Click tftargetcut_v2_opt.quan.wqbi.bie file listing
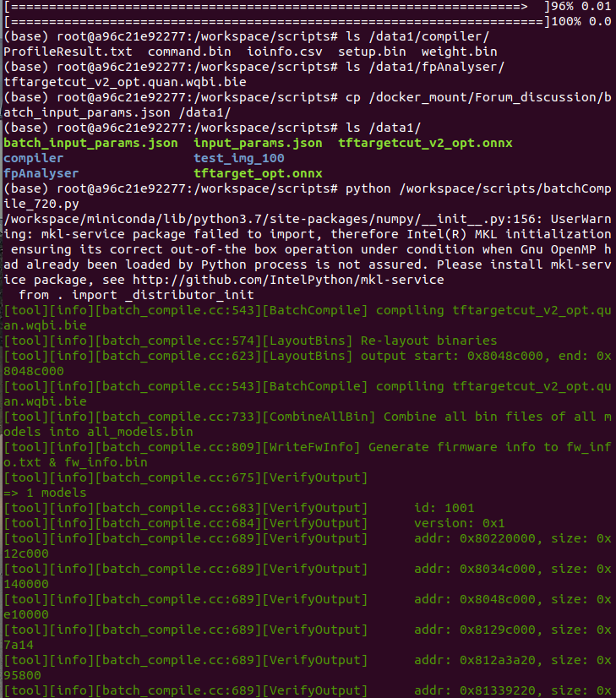Viewport: 616px width, 698px height. pyautogui.click(x=125, y=82)
